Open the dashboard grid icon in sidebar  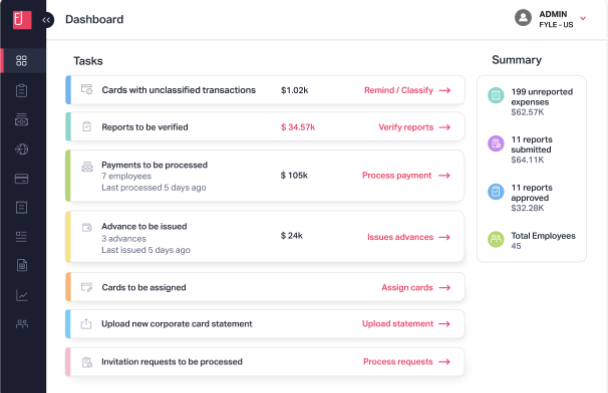click(x=21, y=60)
